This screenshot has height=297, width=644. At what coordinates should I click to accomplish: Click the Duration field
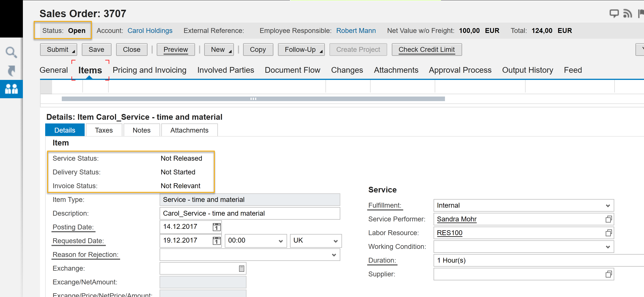point(539,260)
